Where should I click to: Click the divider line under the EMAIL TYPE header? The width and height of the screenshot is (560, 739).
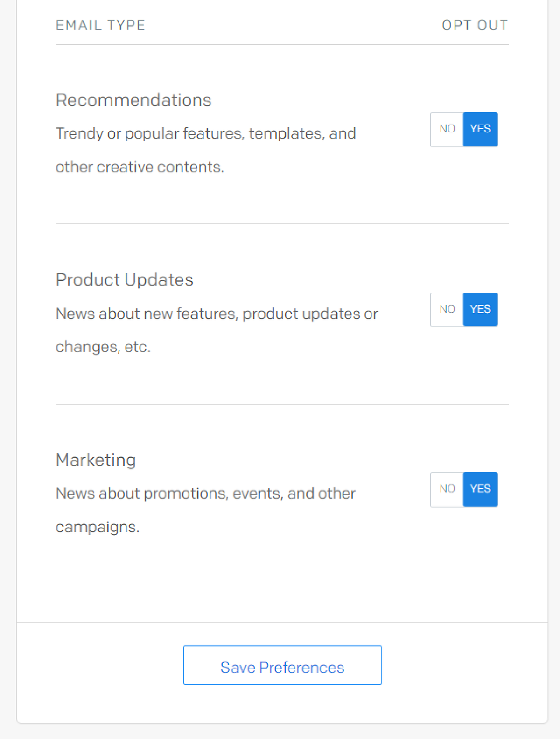click(x=282, y=45)
